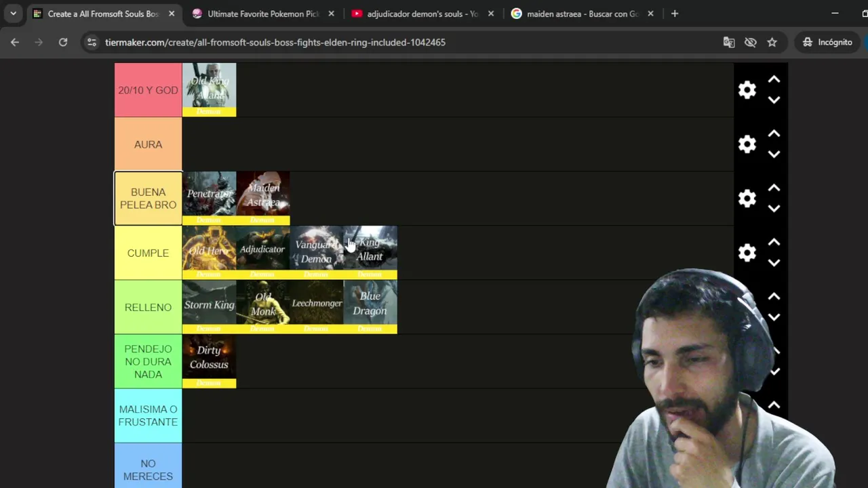
Task: Move 20/10 Y GOD row down
Action: tap(774, 100)
